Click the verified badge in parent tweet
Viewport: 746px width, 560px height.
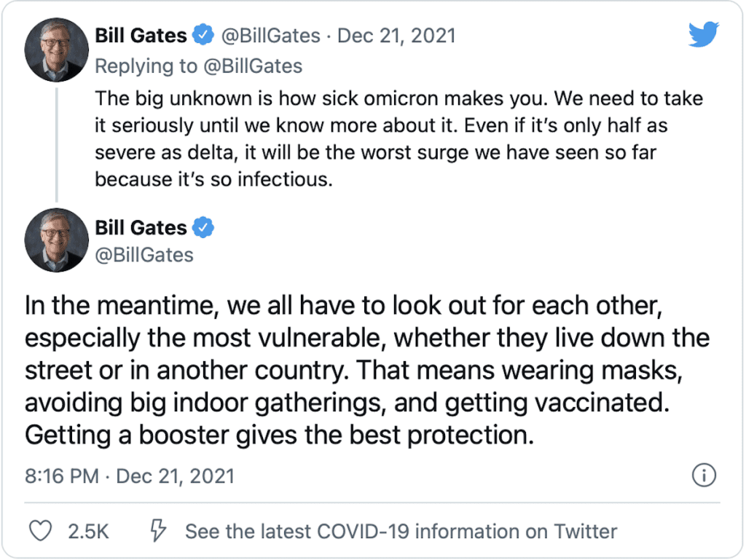203,35
